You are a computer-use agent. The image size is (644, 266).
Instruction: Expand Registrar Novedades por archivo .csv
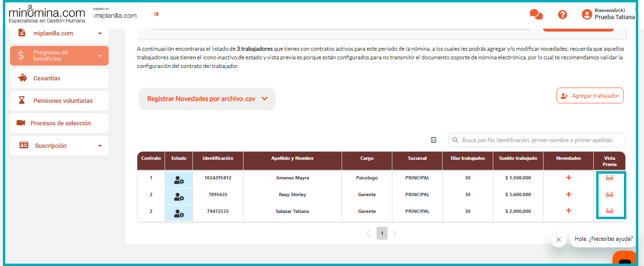click(x=207, y=99)
